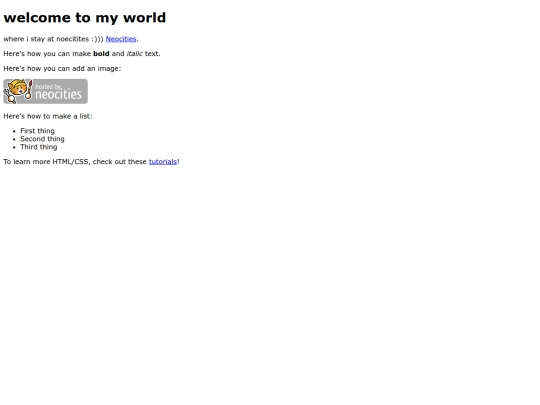Click the bullet before 'Third thing'
The width and height of the screenshot is (540, 405).
click(x=14, y=147)
